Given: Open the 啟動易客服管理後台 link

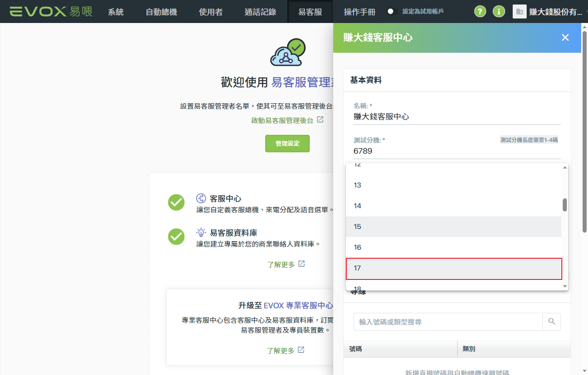Looking at the screenshot, I should point(282,120).
